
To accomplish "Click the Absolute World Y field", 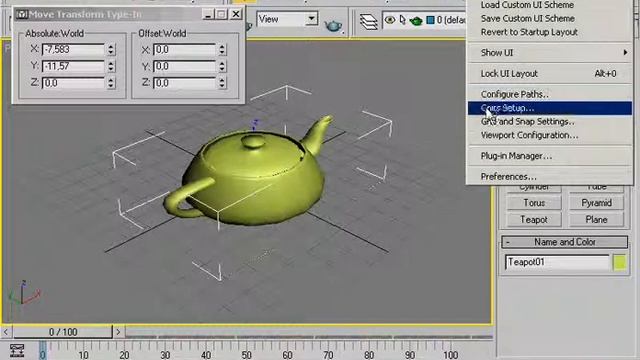I will click(73, 67).
